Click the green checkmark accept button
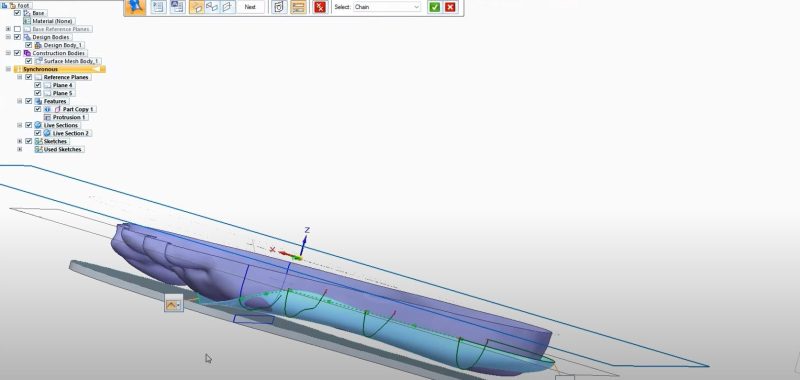The image size is (800, 380). pos(434,7)
